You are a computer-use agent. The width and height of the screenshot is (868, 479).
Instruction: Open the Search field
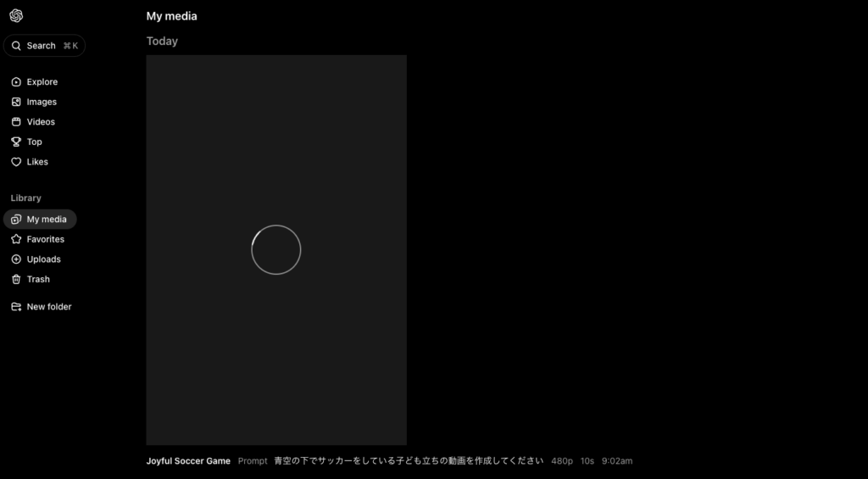coord(44,46)
